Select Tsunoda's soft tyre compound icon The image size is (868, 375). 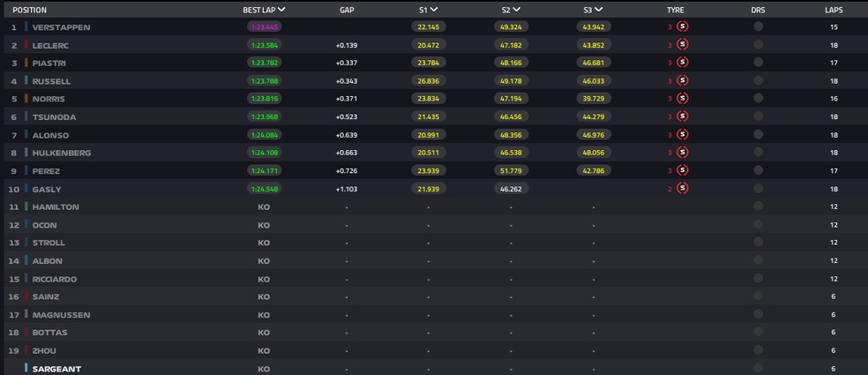pos(682,116)
